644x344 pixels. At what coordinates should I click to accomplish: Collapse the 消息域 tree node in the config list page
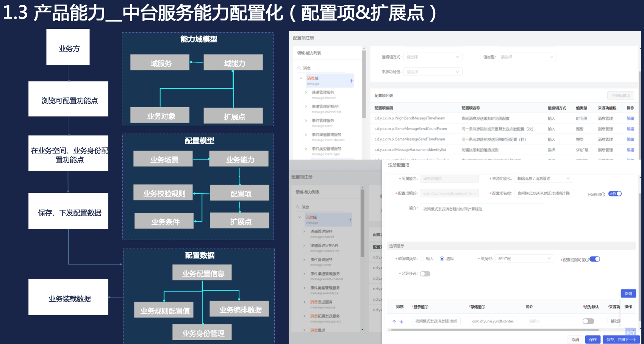click(301, 78)
